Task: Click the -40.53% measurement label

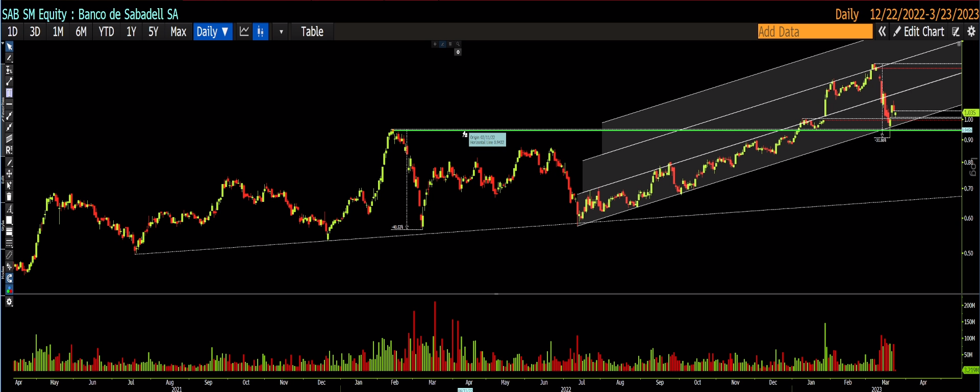Action: tap(397, 227)
